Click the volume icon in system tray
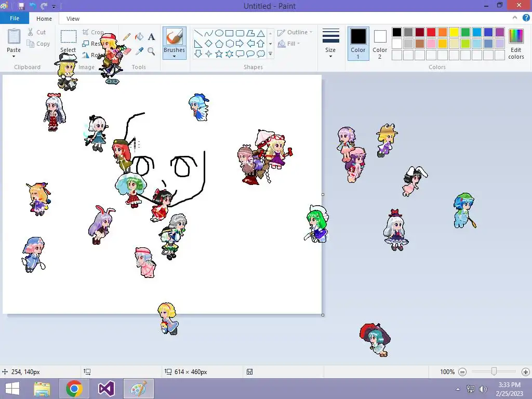This screenshot has width=532, height=399. pos(483,389)
